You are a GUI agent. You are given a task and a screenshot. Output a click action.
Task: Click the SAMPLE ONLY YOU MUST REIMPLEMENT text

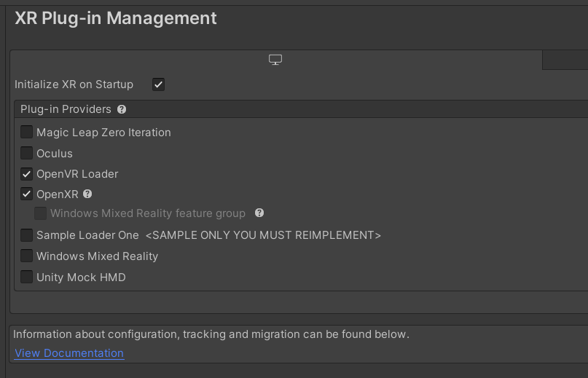(263, 235)
